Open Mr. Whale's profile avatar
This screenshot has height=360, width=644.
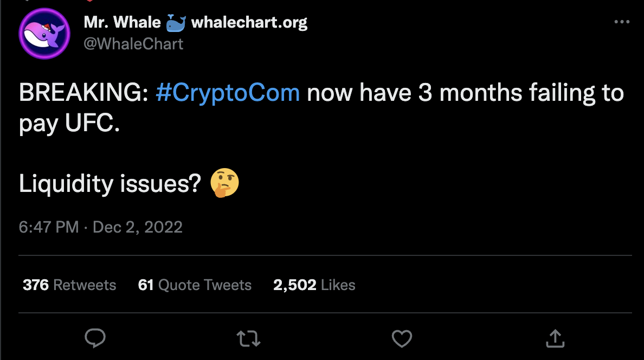(44, 34)
